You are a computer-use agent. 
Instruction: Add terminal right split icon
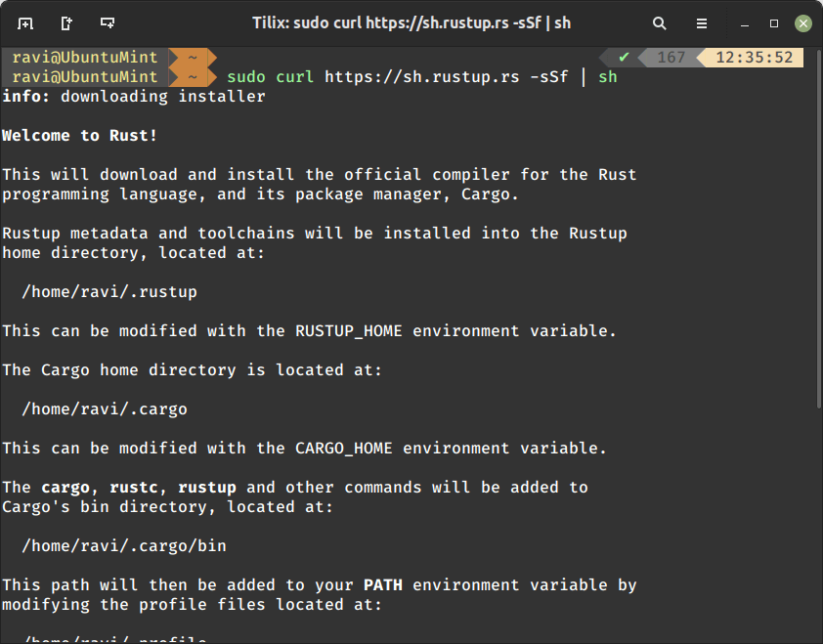pyautogui.click(x=66, y=23)
